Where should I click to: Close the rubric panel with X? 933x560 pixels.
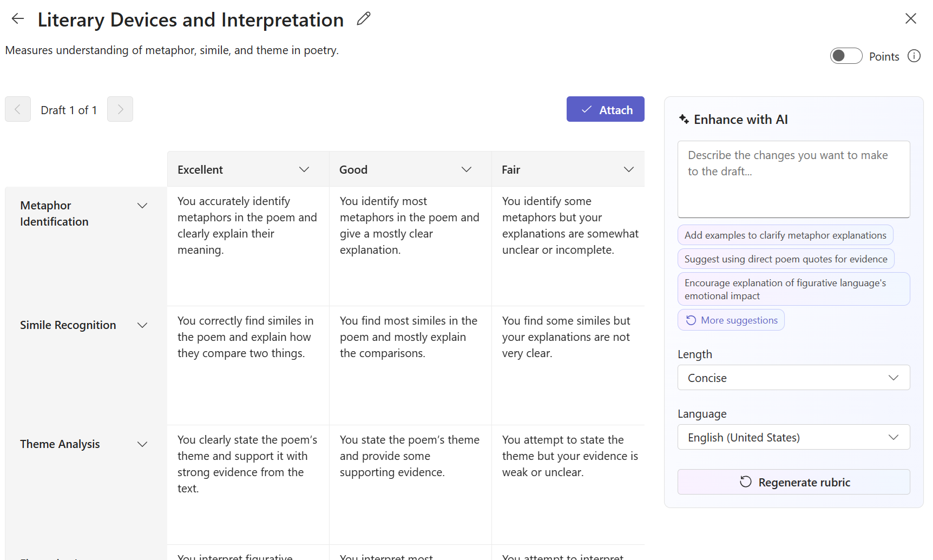911,18
